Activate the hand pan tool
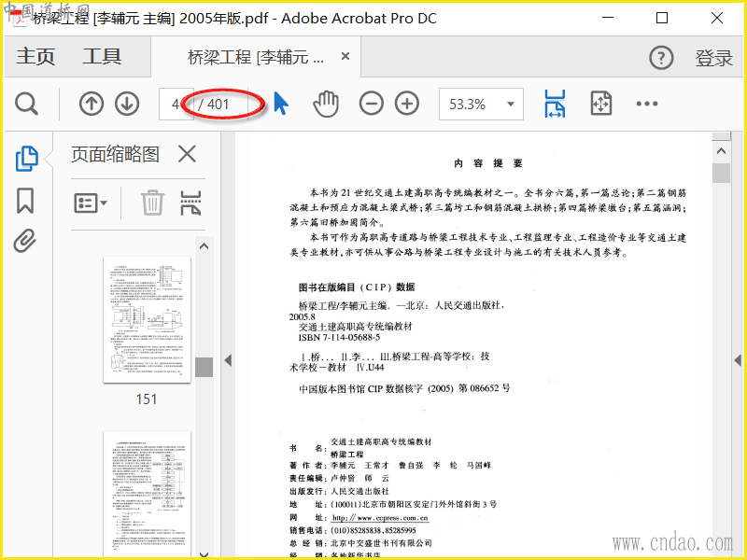The width and height of the screenshot is (747, 560). tap(326, 104)
